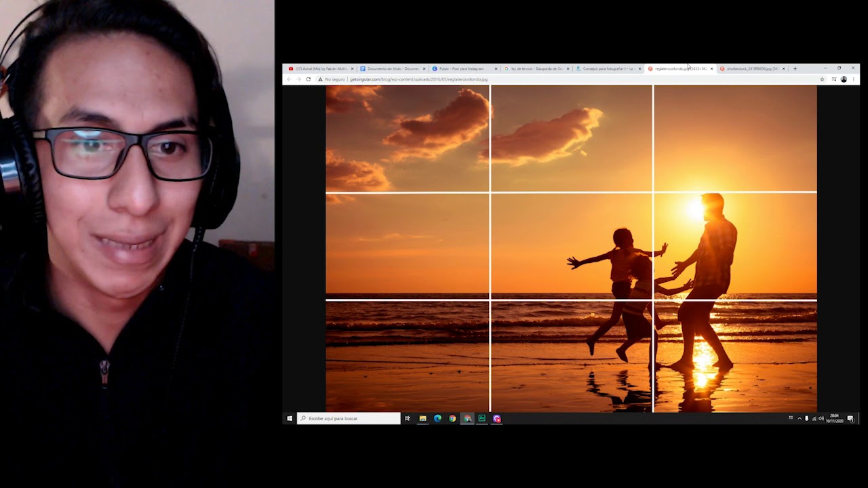Go forward one page in Chrome
This screenshot has height=488, width=868.
(298, 79)
